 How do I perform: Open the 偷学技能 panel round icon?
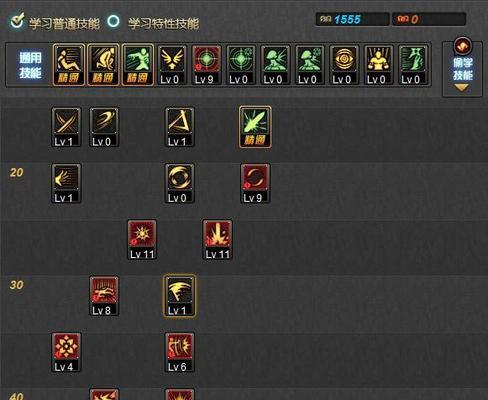[x=463, y=46]
